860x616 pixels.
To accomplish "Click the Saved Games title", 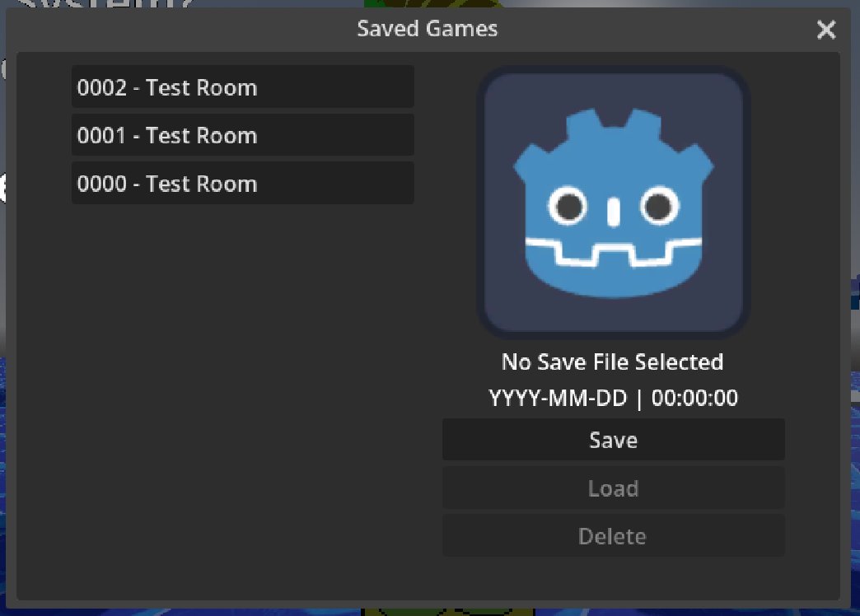I will (428, 29).
